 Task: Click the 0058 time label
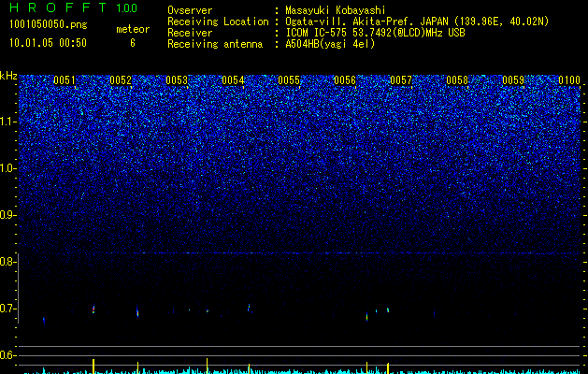pos(457,80)
